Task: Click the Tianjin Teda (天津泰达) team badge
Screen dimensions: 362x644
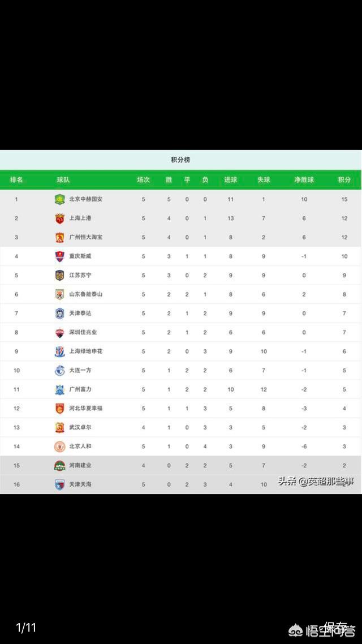Action: 60,314
